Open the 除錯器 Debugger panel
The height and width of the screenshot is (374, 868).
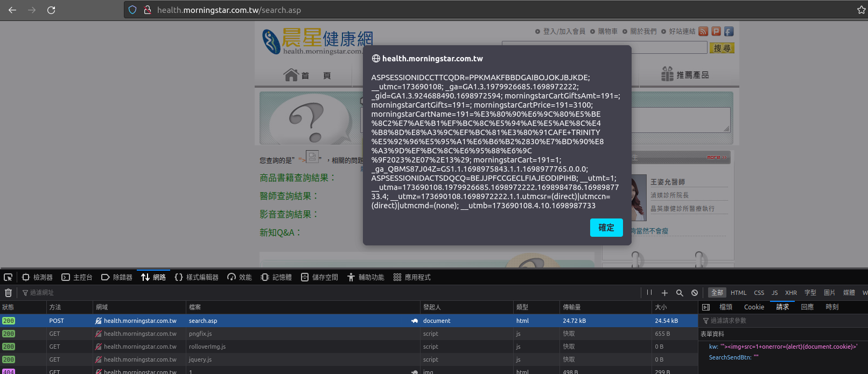click(x=117, y=277)
